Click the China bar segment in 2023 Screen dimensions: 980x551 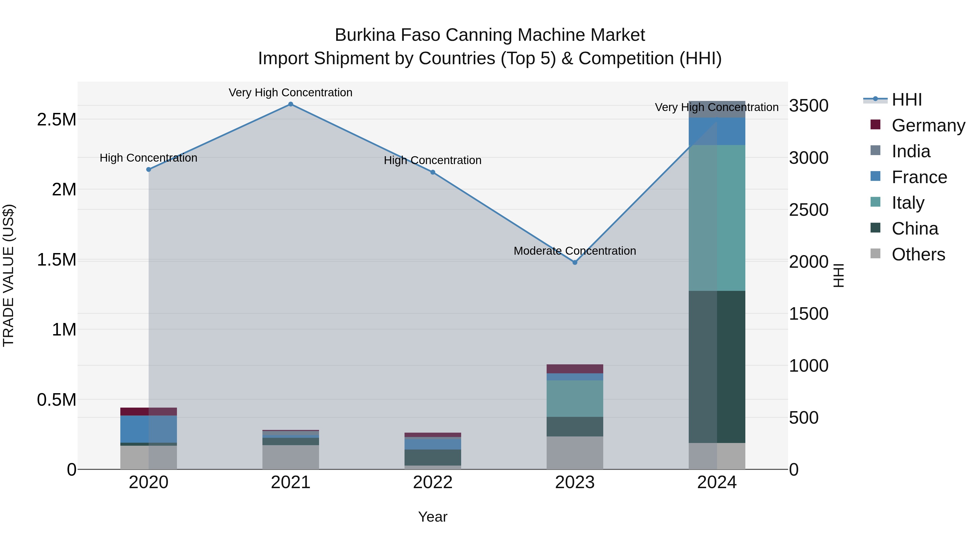point(575,427)
